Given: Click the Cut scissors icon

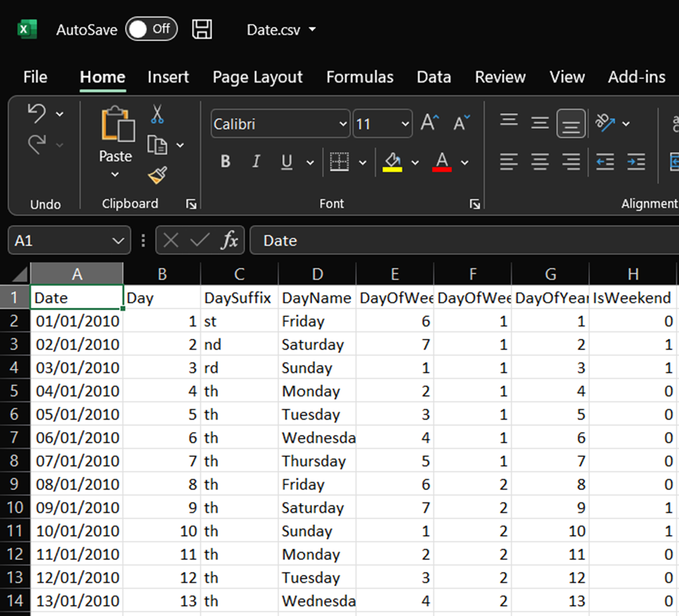Looking at the screenshot, I should (x=157, y=114).
